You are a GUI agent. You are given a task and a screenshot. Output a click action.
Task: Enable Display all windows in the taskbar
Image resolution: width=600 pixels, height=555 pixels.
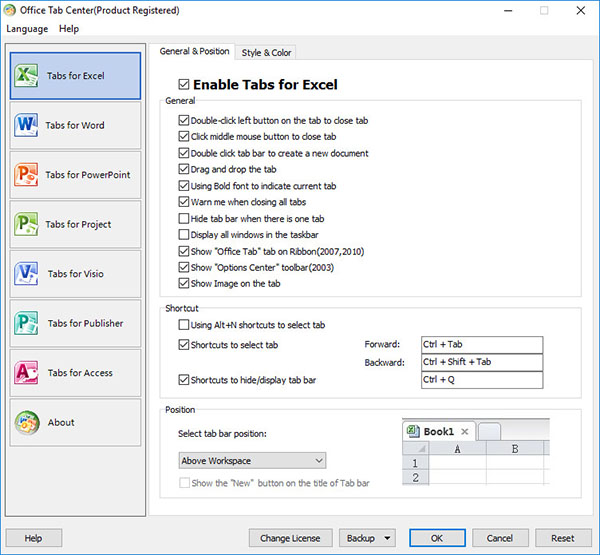pos(184,234)
